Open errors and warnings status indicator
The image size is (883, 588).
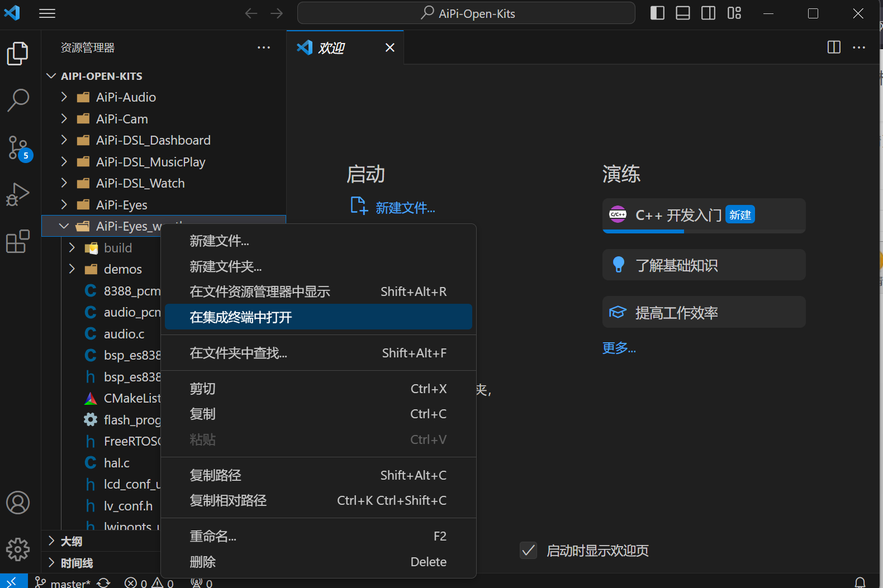[x=149, y=583]
